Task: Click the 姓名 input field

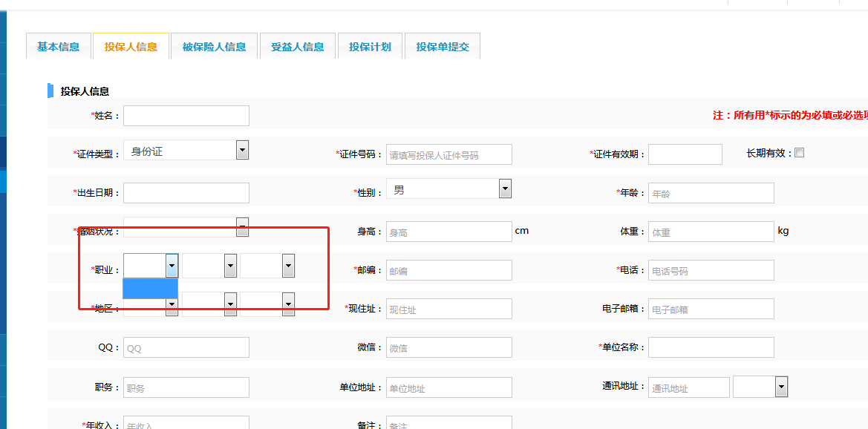Action: tap(186, 116)
